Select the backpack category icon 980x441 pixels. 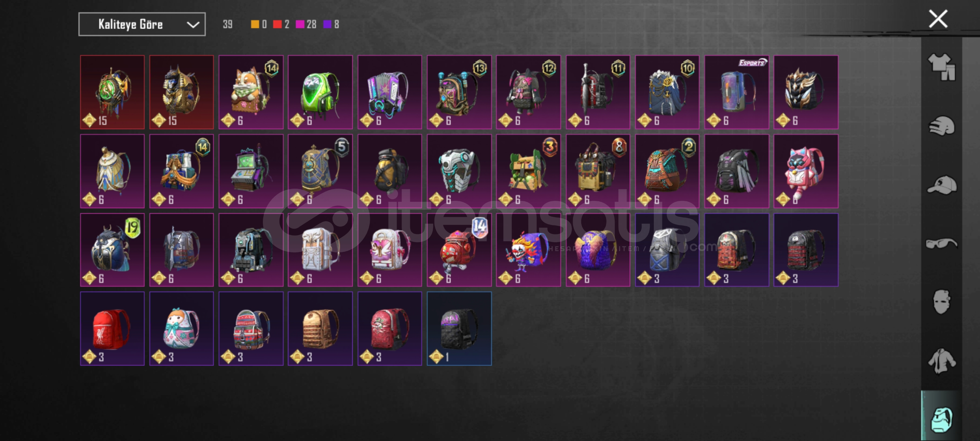(x=942, y=419)
